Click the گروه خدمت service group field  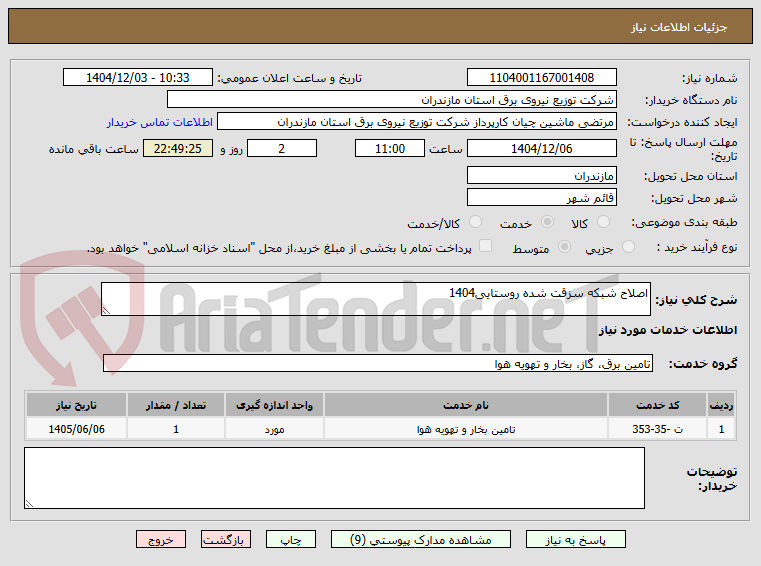coord(378,363)
